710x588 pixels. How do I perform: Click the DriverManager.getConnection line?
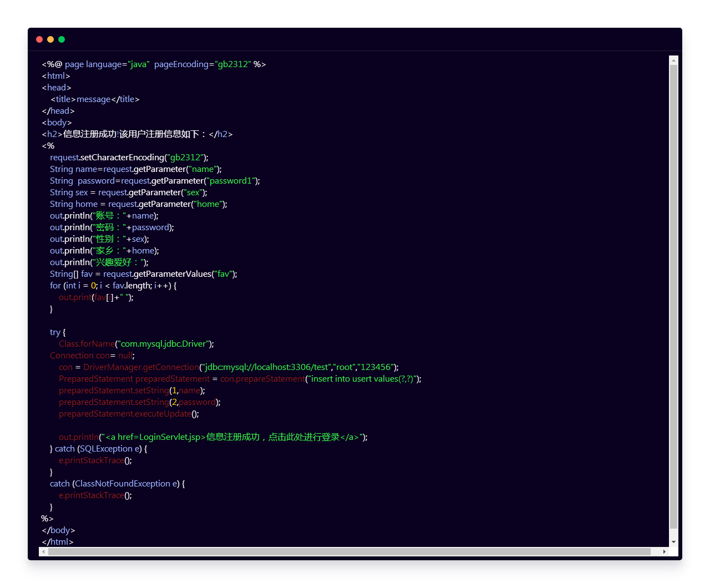229,367
